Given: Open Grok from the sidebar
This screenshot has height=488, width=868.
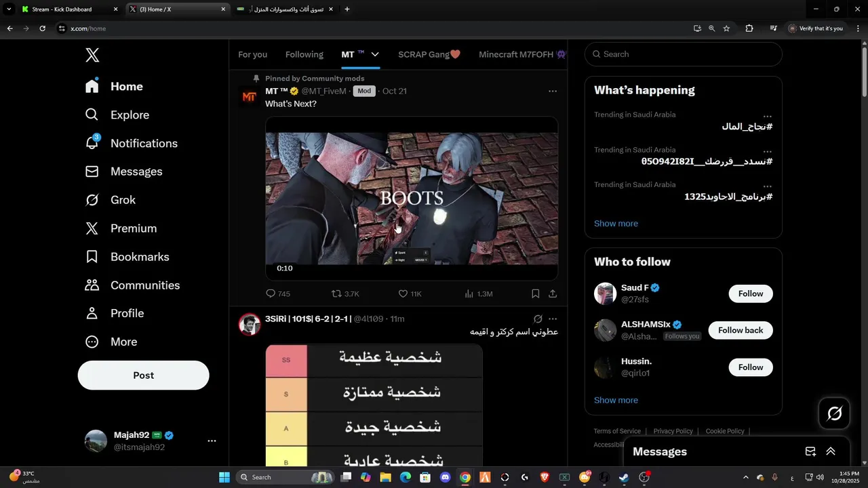Looking at the screenshot, I should click(x=110, y=201).
